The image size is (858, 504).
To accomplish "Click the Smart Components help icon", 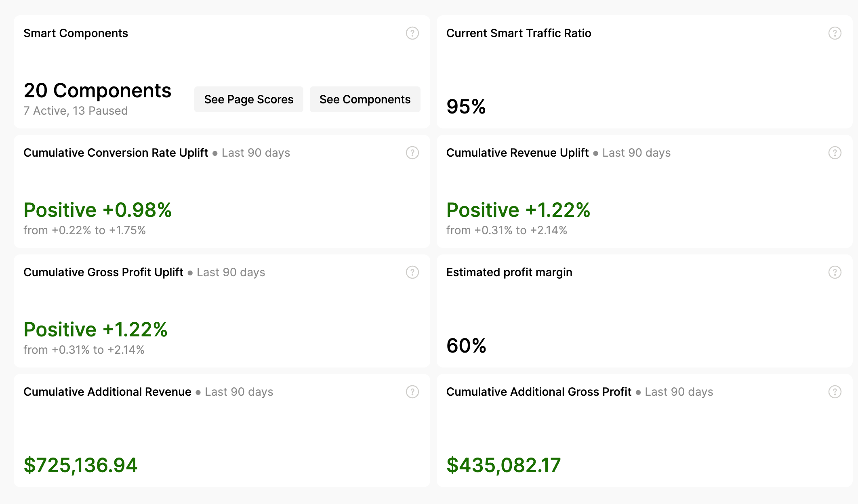I will coord(412,33).
